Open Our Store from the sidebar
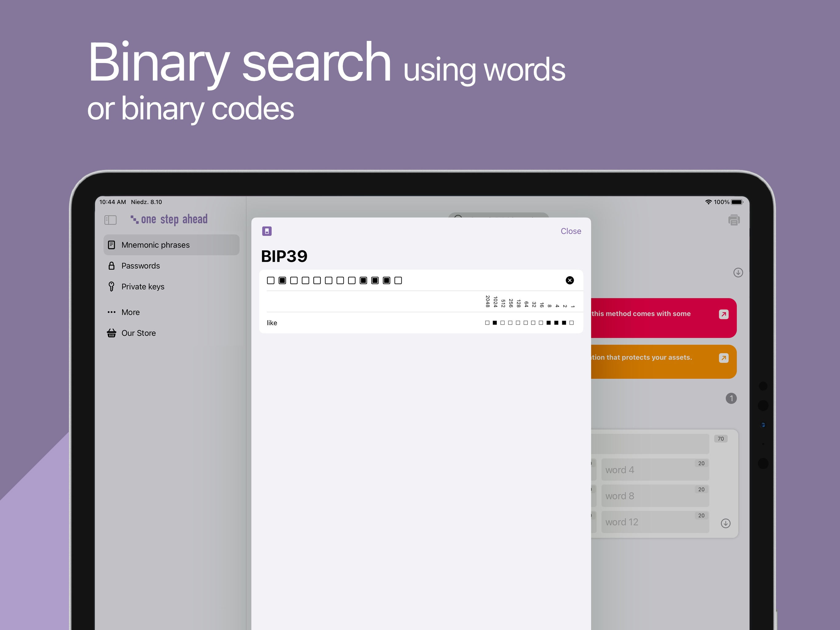 171,333
